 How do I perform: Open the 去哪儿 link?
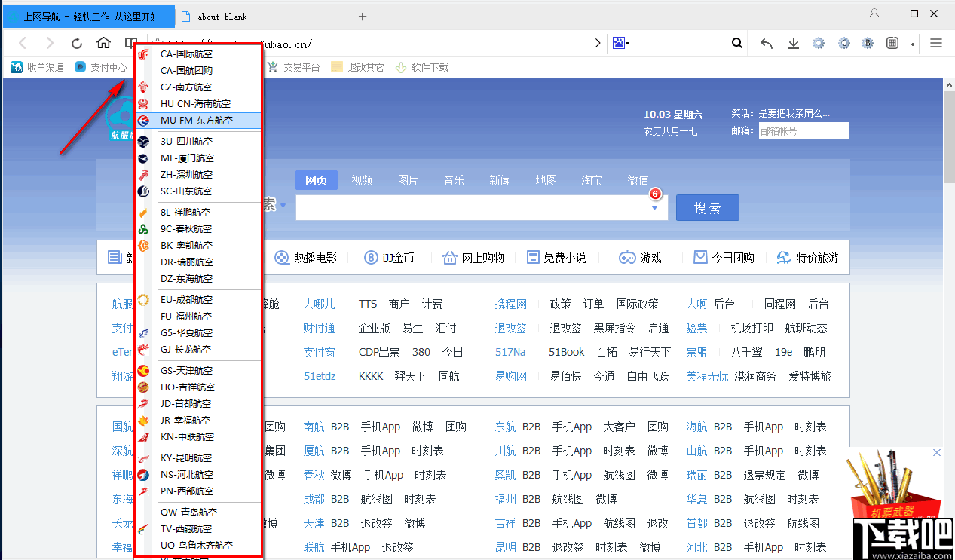click(319, 303)
